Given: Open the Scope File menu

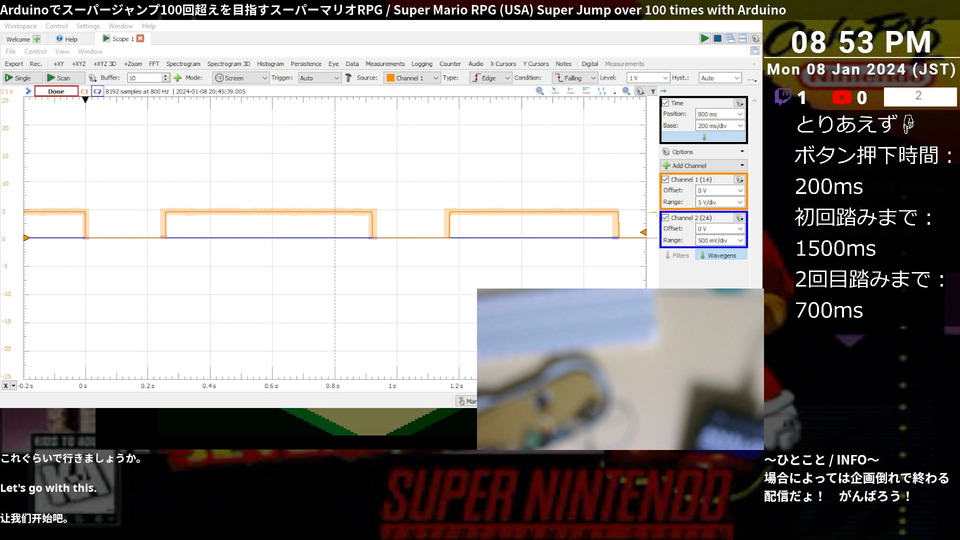Looking at the screenshot, I should 10,51.
